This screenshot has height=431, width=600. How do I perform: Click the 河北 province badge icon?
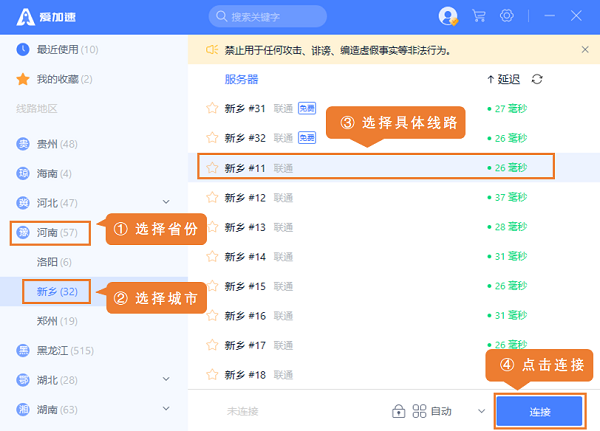point(23,203)
